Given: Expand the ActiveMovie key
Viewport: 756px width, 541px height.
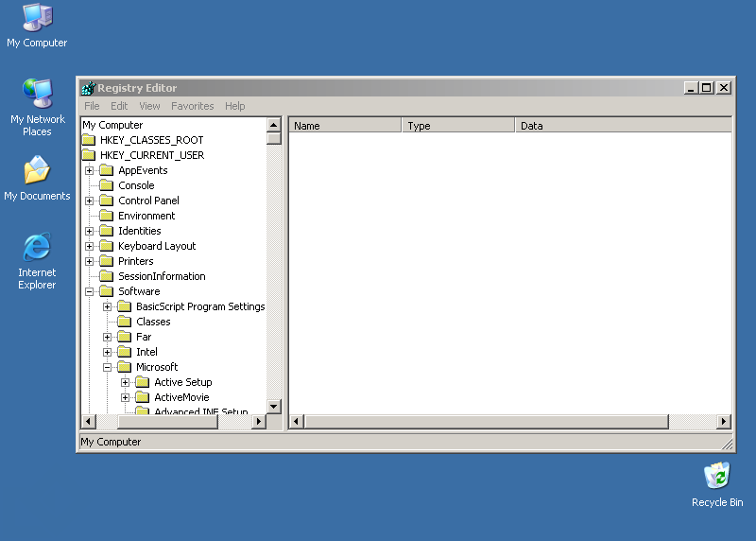Looking at the screenshot, I should click(125, 397).
